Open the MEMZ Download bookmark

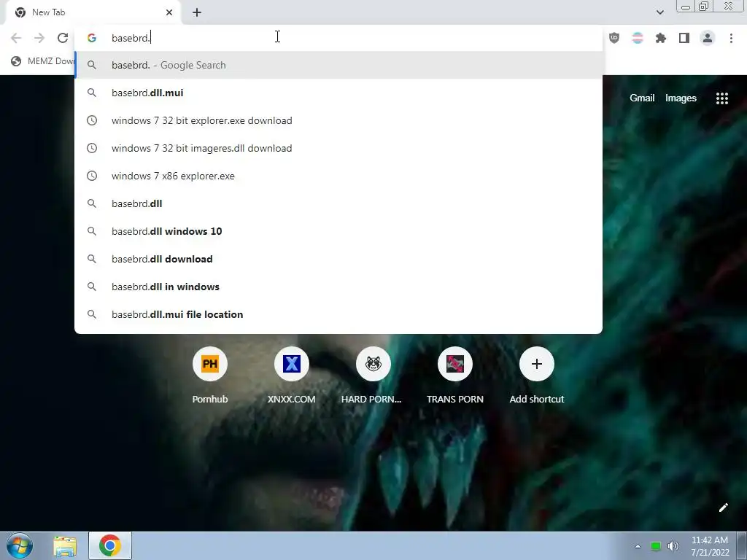(x=43, y=61)
